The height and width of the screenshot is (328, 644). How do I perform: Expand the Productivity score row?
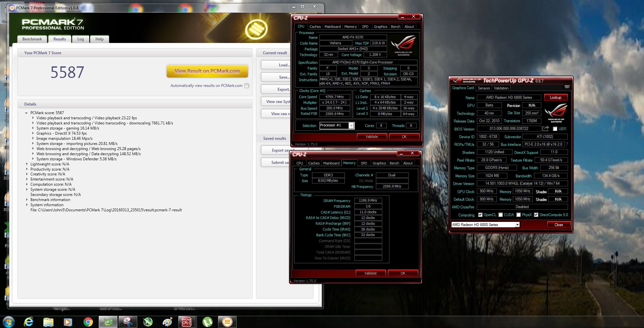click(x=27, y=169)
